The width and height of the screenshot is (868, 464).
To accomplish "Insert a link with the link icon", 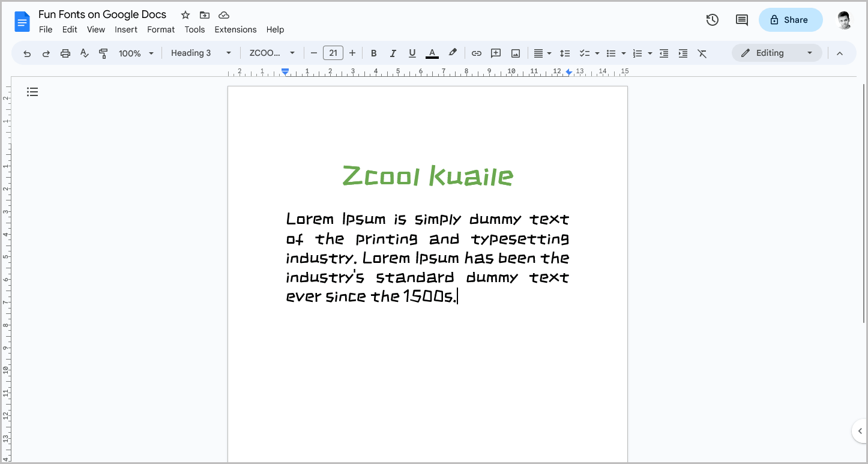I will pyautogui.click(x=476, y=53).
